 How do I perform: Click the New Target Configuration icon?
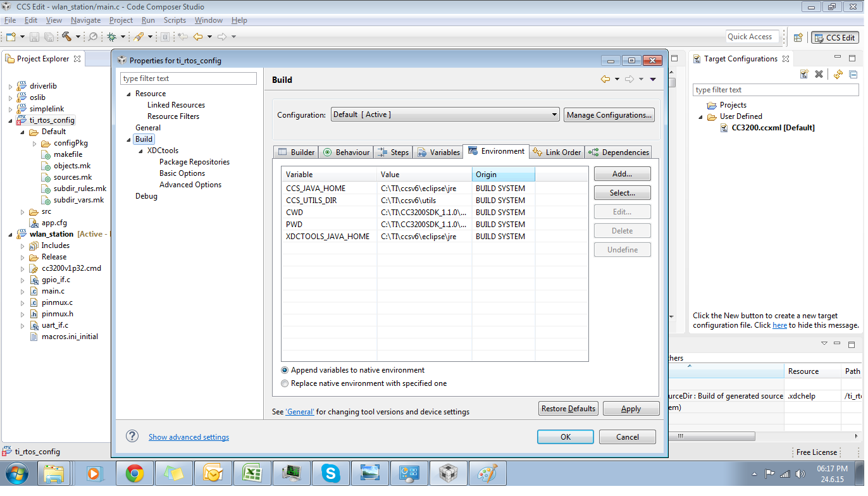804,74
